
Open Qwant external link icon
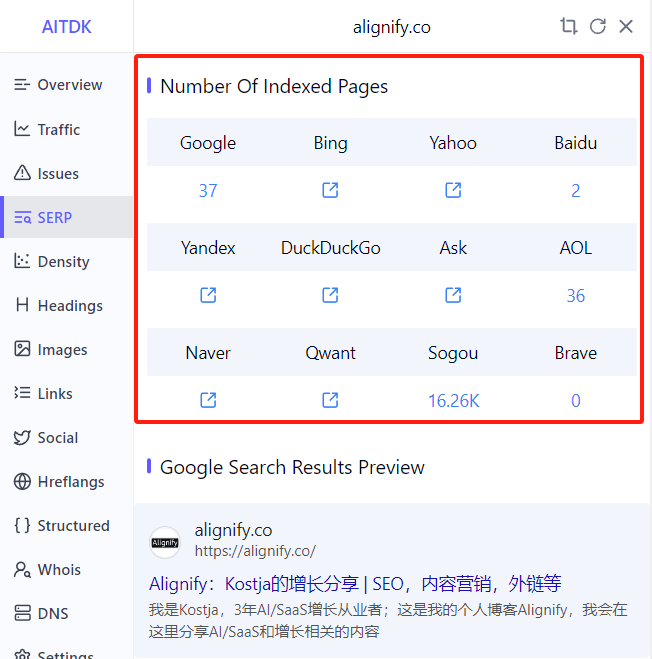[330, 400]
